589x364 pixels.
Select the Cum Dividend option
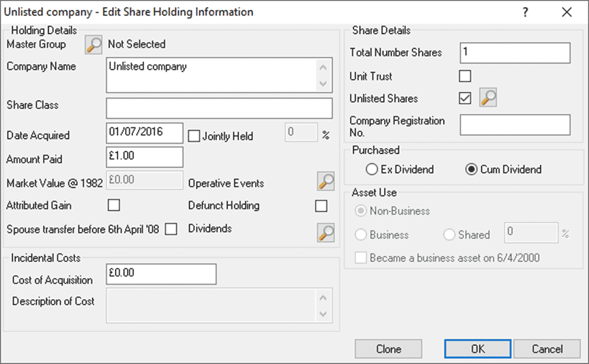pos(471,169)
